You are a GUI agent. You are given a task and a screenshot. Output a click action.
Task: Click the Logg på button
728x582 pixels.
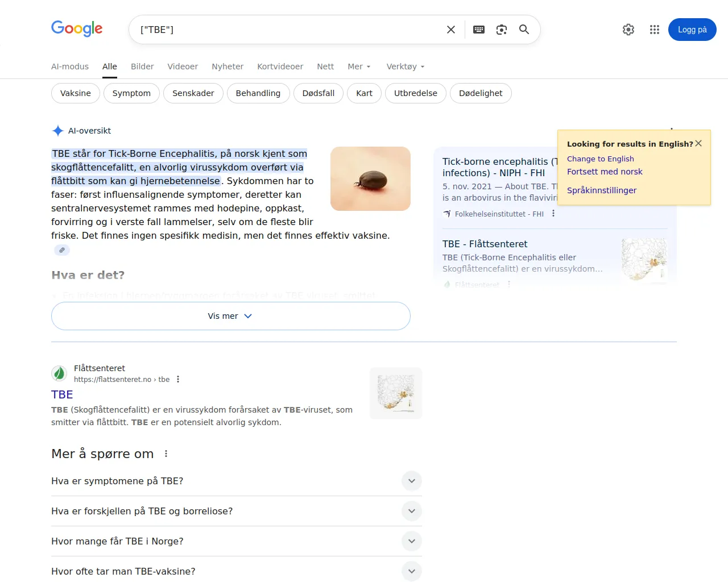click(x=692, y=30)
